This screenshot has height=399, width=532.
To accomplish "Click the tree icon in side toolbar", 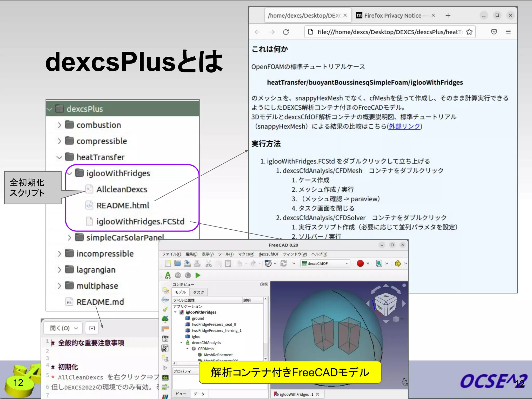I will pyautogui.click(x=165, y=319).
